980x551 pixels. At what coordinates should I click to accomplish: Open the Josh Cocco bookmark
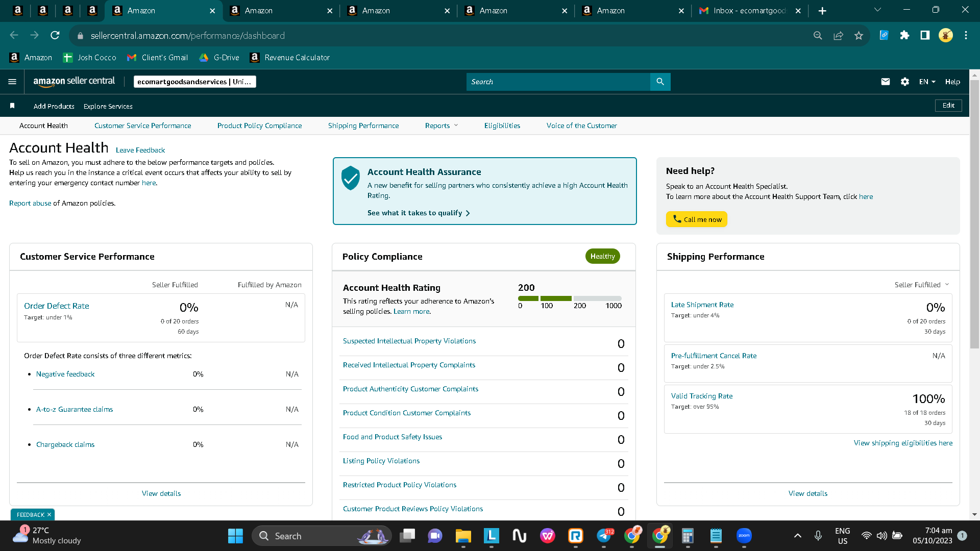click(90, 58)
